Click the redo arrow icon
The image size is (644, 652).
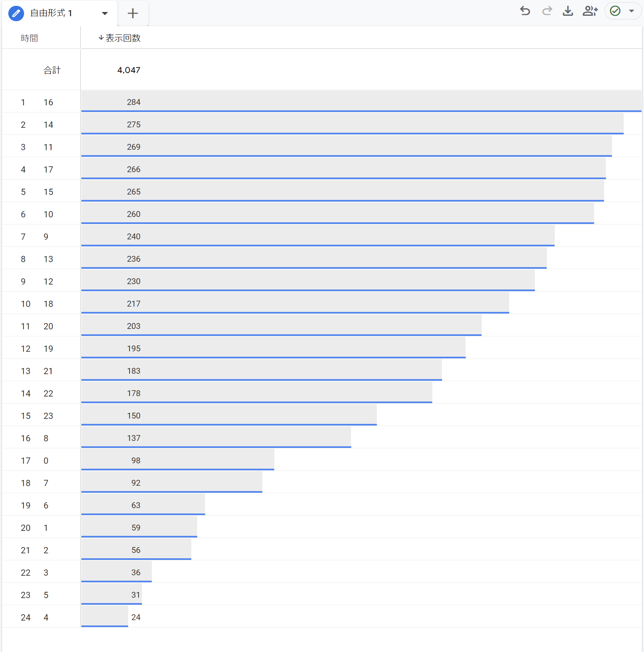[x=547, y=11]
